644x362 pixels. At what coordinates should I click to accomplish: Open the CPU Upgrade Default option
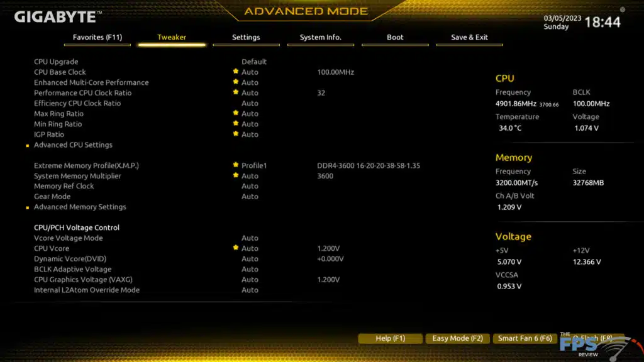click(x=254, y=62)
